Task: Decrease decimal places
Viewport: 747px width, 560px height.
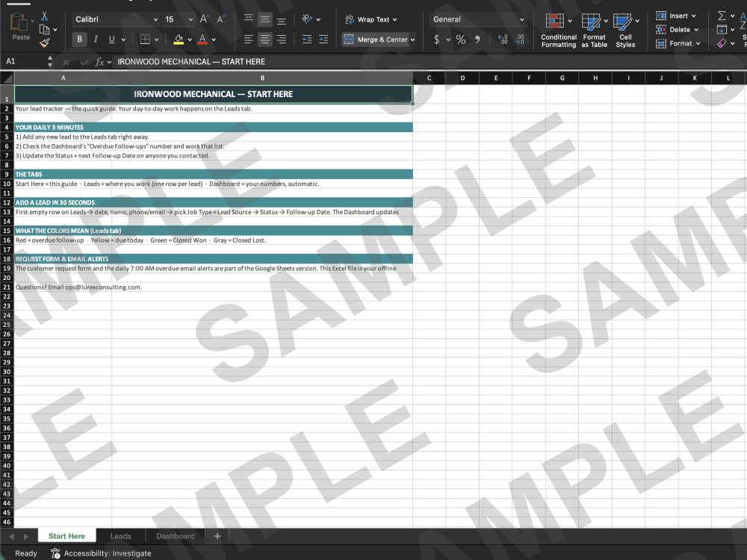Action: click(519, 40)
